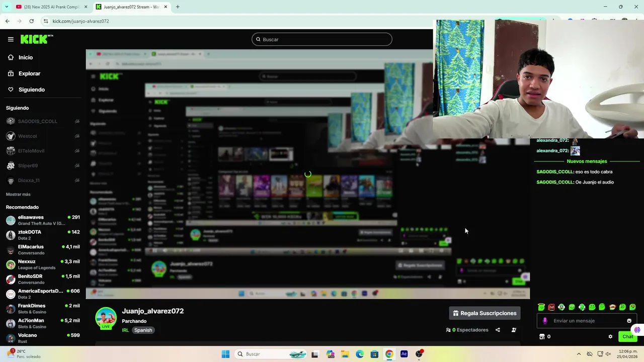Click offline icon beside Stiper69
The height and width of the screenshot is (362, 644).
tap(77, 165)
